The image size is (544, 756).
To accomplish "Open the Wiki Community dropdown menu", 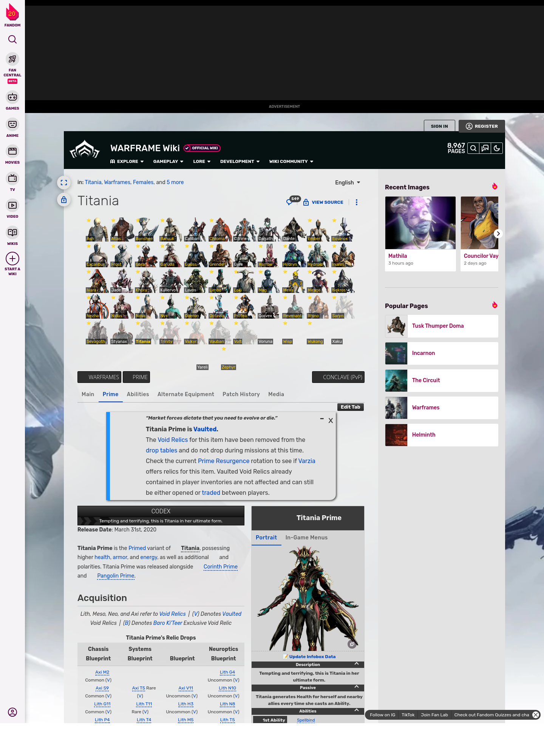I will point(291,161).
